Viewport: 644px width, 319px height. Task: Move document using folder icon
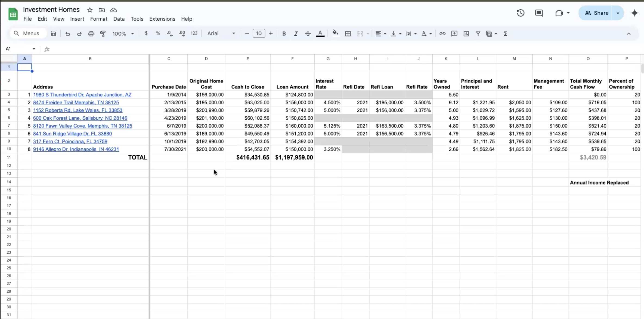point(102,10)
